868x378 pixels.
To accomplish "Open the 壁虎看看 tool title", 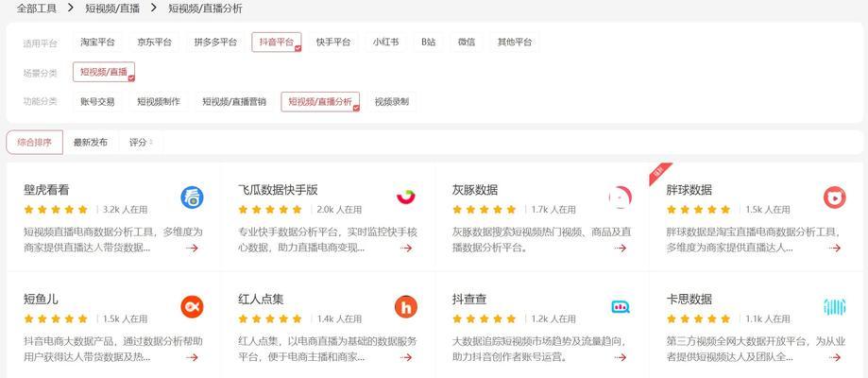I will (46, 190).
